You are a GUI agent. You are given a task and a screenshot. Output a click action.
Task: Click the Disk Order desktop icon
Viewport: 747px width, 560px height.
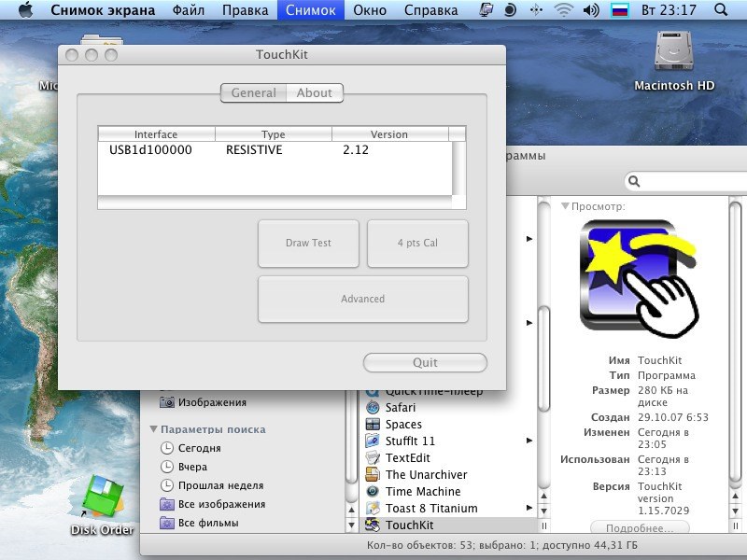coord(101,499)
